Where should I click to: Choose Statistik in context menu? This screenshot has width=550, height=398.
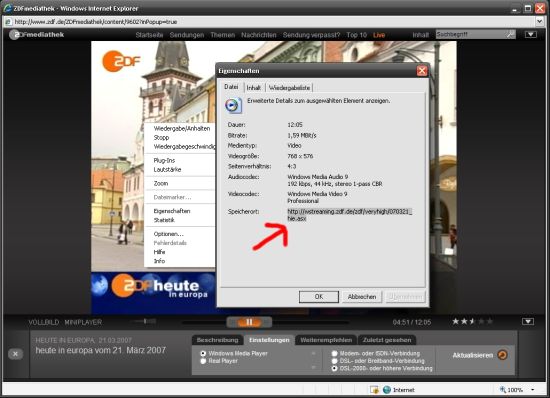164,220
